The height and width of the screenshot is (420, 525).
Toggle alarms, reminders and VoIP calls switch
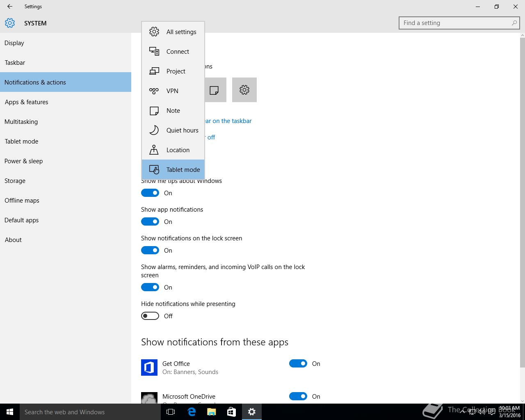tap(150, 287)
